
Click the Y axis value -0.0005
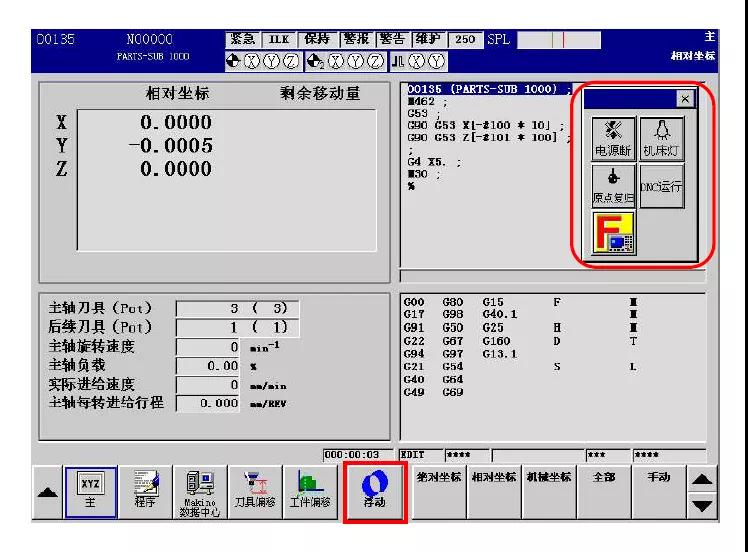tap(171, 146)
